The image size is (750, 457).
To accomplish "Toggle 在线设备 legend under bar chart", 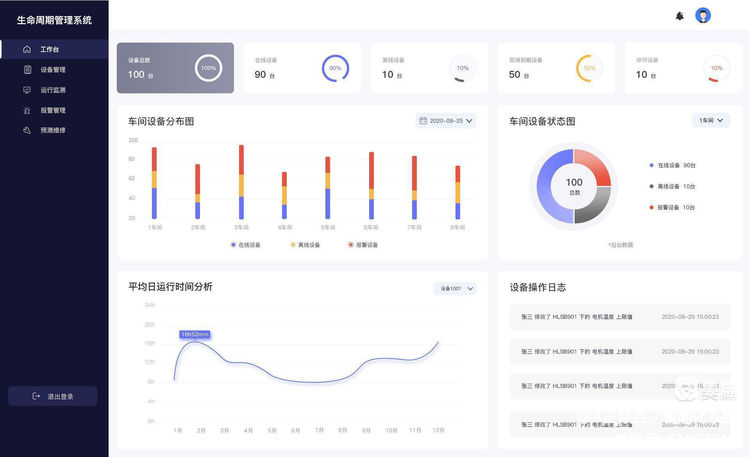I will (x=245, y=245).
